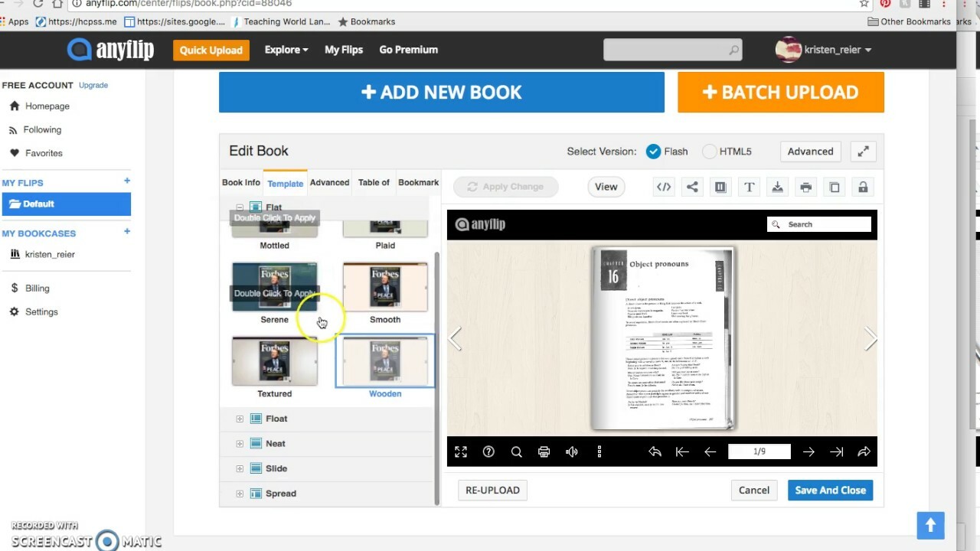Select the Flash version radio button
This screenshot has width=980, height=551.
(653, 152)
